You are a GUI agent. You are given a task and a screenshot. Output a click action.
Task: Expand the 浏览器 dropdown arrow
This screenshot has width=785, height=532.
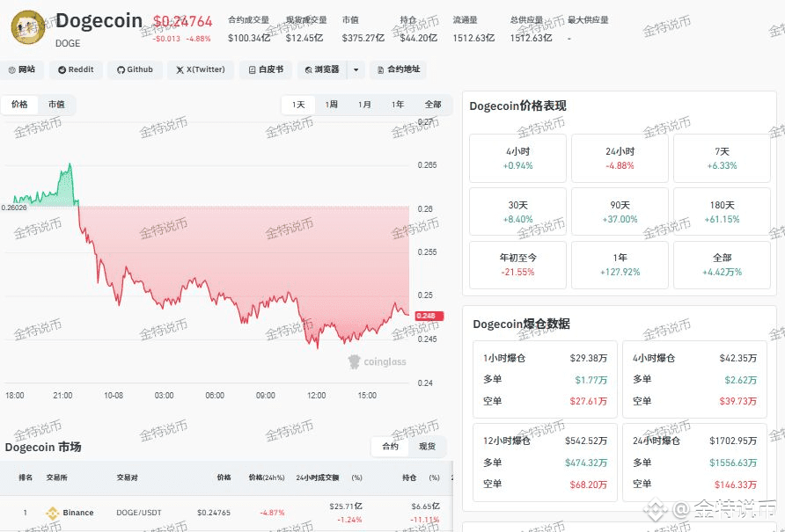pyautogui.click(x=356, y=69)
